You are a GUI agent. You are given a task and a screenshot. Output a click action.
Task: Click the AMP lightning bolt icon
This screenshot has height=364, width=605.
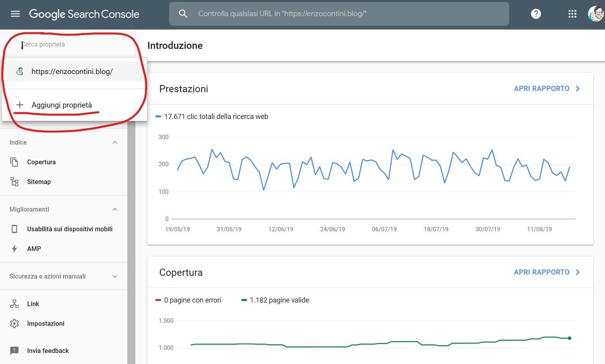click(x=15, y=249)
